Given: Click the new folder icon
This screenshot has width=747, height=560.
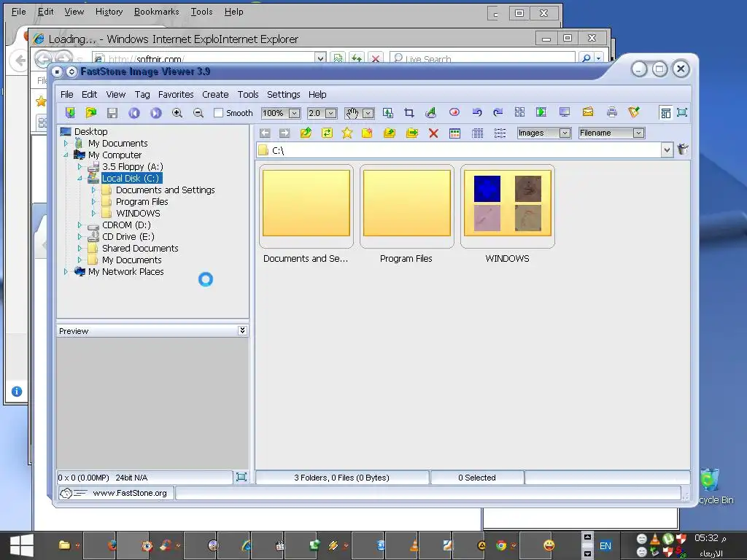Looking at the screenshot, I should 368,133.
